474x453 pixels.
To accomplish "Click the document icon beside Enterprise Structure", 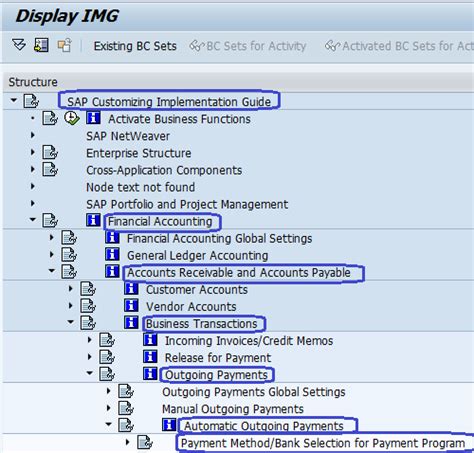I will click(50, 153).
